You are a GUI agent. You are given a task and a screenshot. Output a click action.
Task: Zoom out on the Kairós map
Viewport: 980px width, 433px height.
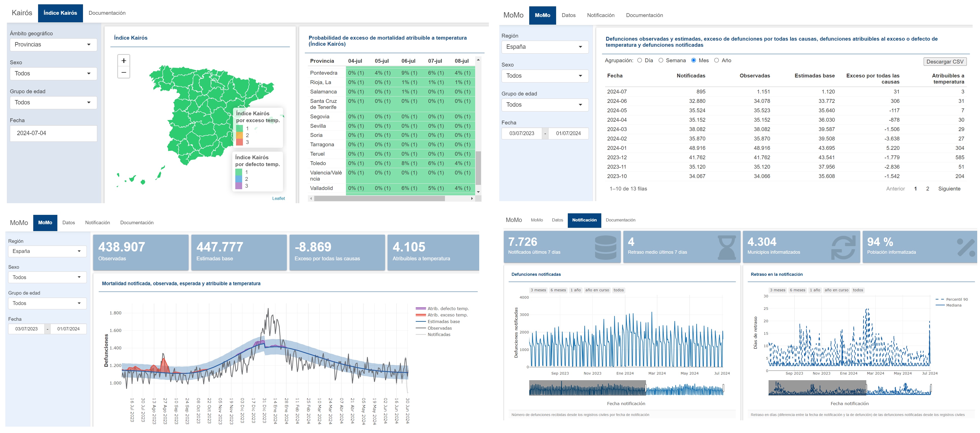(x=124, y=72)
